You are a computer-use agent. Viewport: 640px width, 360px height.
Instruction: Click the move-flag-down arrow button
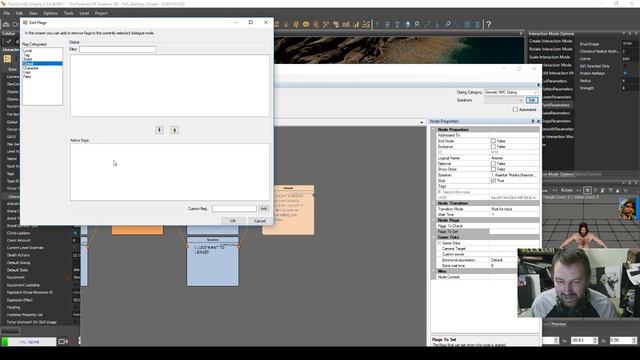(x=160, y=130)
